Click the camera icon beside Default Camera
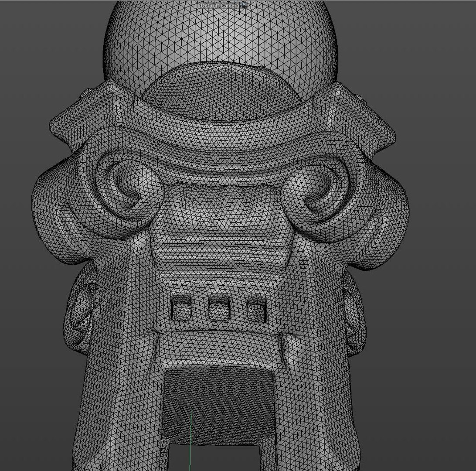The image size is (476, 471). pos(244,5)
